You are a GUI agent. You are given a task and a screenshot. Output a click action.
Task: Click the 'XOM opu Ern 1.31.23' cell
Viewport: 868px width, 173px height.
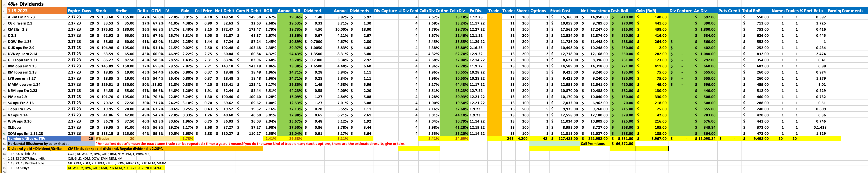click(x=37, y=134)
